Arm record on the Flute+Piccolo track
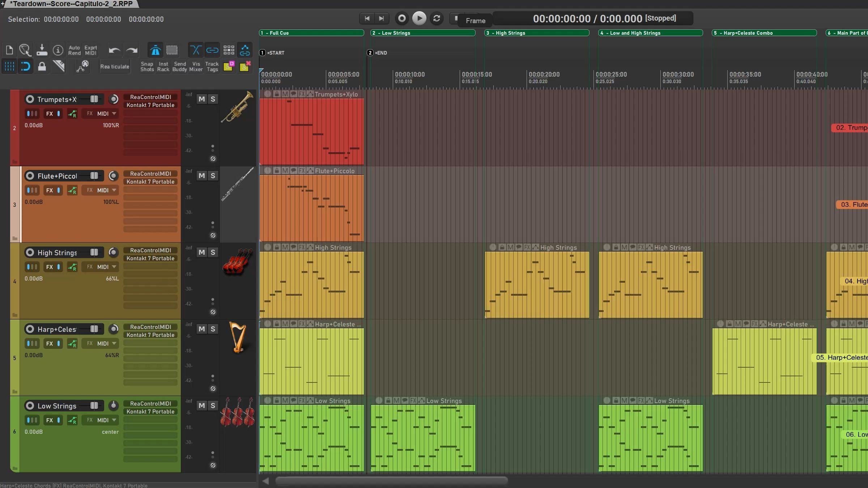This screenshot has height=488, width=868. [x=30, y=176]
